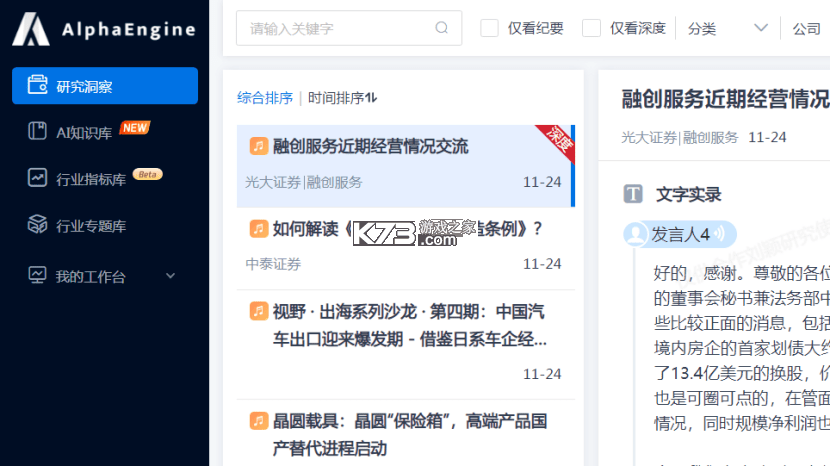
Task: Click music icon of 晶圆载具 item
Action: click(258, 421)
